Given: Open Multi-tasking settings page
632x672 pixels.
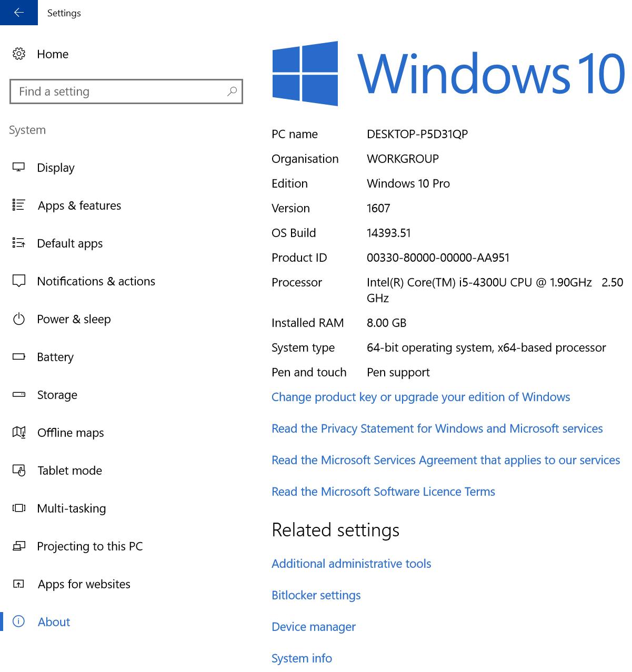Looking at the screenshot, I should 72,508.
